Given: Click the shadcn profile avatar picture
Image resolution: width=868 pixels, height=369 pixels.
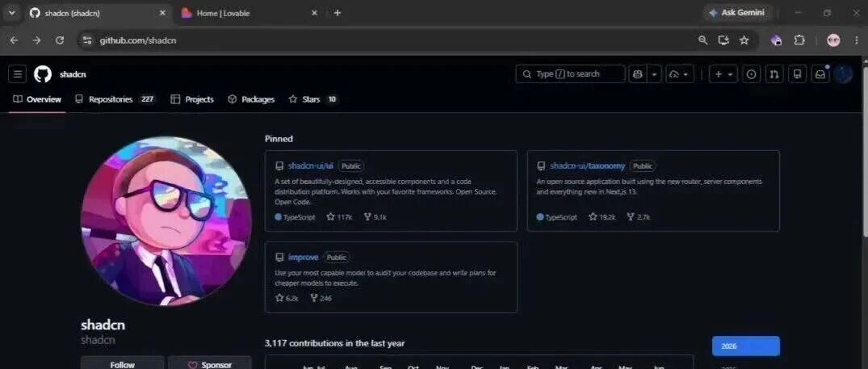Looking at the screenshot, I should pos(166,221).
